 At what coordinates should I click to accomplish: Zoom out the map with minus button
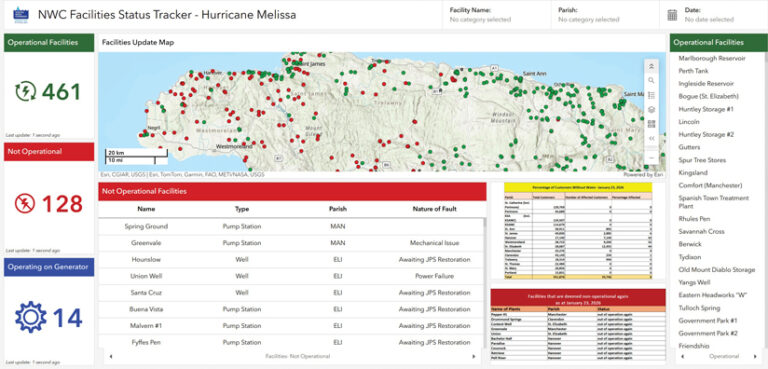(651, 158)
